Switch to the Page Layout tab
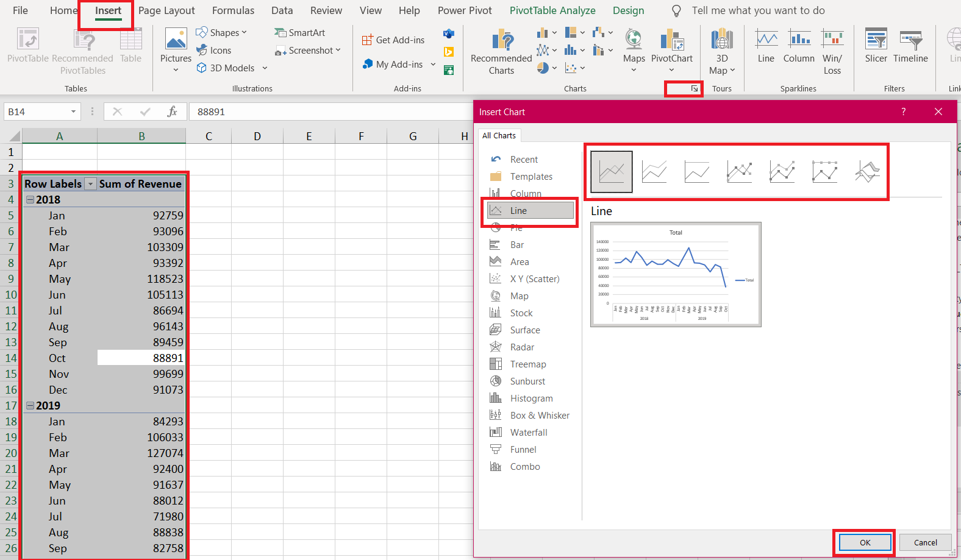Image resolution: width=961 pixels, height=560 pixels. tap(166, 10)
